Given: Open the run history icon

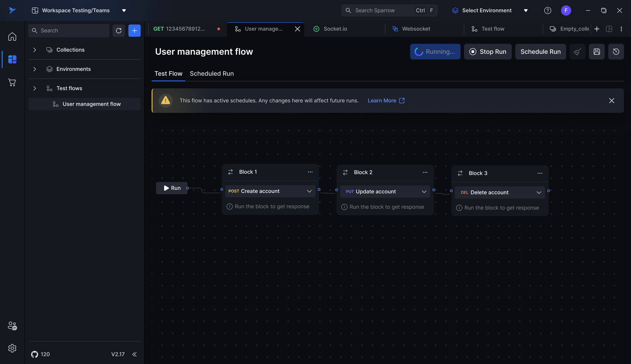Looking at the screenshot, I should [616, 52].
